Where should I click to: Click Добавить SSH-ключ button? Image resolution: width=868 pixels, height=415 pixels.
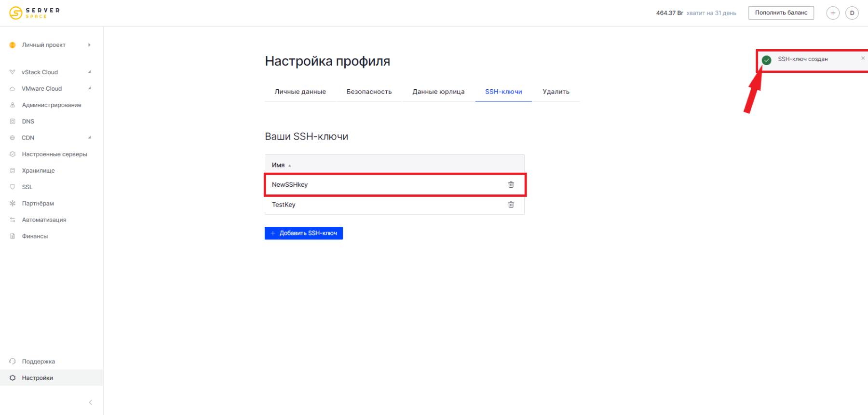coord(304,233)
